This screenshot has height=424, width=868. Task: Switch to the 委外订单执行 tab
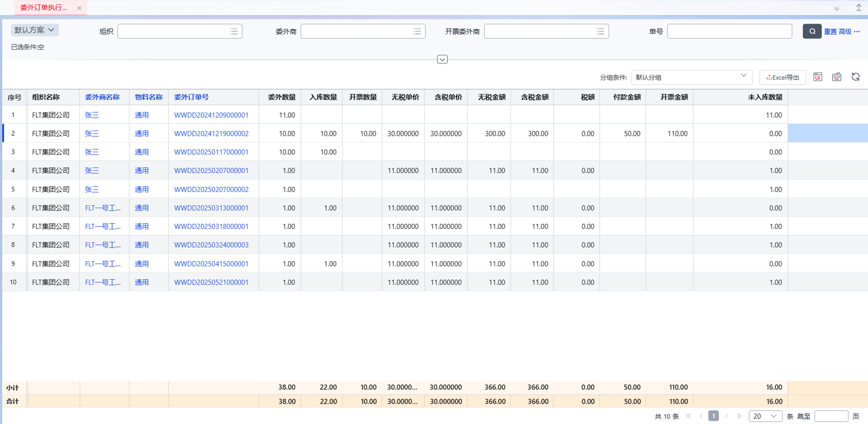[x=44, y=8]
